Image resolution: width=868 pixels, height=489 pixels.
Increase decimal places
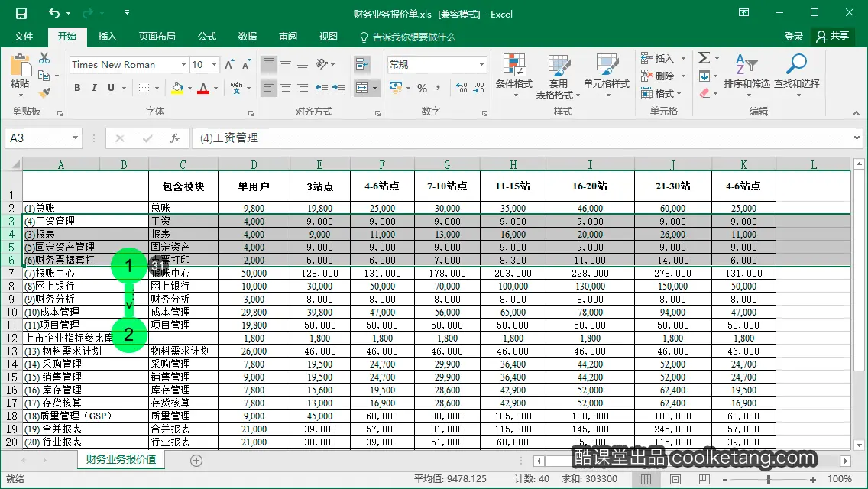pos(462,88)
